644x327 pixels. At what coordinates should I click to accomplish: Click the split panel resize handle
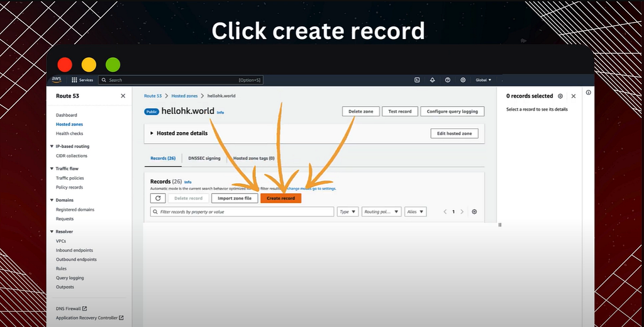(499, 224)
